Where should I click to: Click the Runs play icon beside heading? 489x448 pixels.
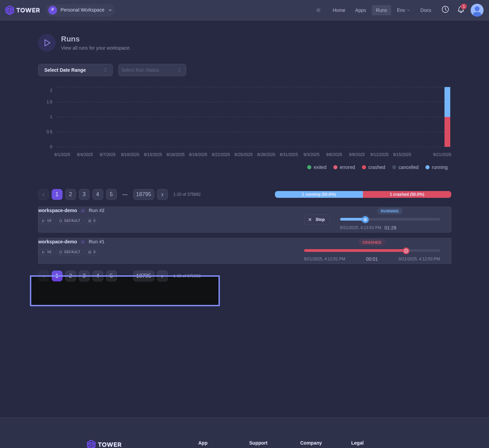[x=47, y=43]
